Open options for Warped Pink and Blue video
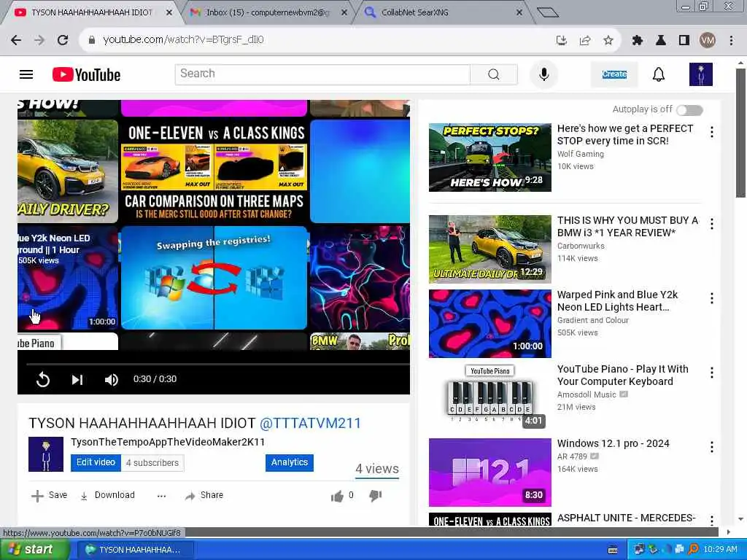Image resolution: width=747 pixels, height=560 pixels. point(712,298)
